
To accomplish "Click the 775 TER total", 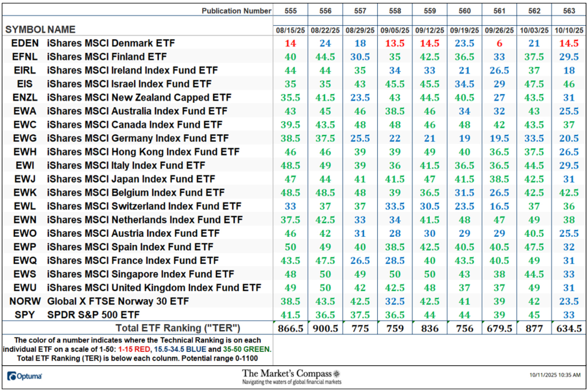I will (360, 329).
